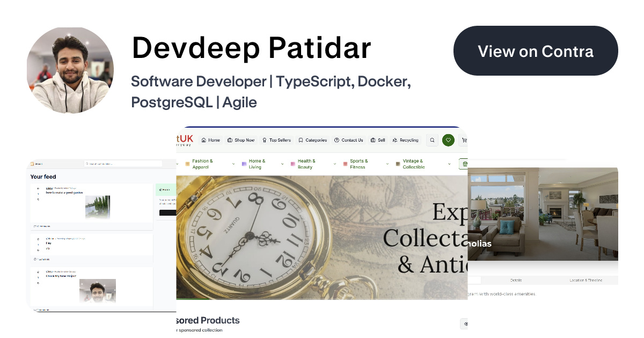The height and width of the screenshot is (338, 644).
Task: Open the 'Check My New Project' post
Action: coord(61,277)
